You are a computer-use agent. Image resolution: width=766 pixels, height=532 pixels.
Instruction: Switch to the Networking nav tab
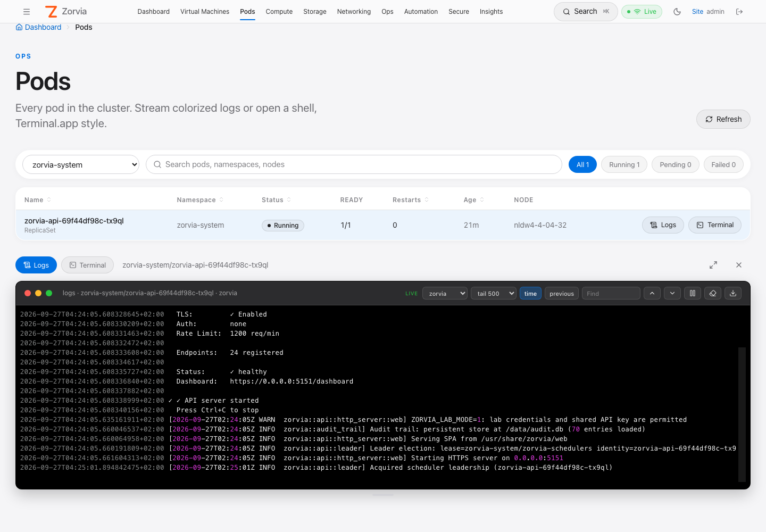tap(354, 12)
